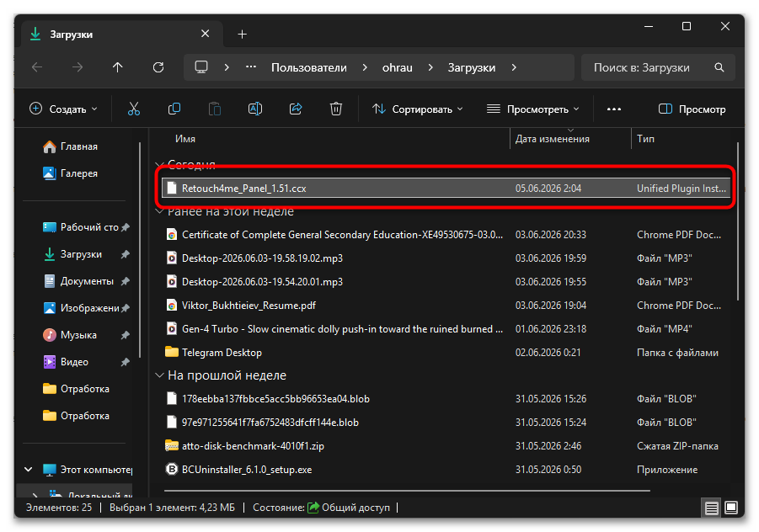
Task: Switch to details view icon in status bar
Action: [x=712, y=508]
